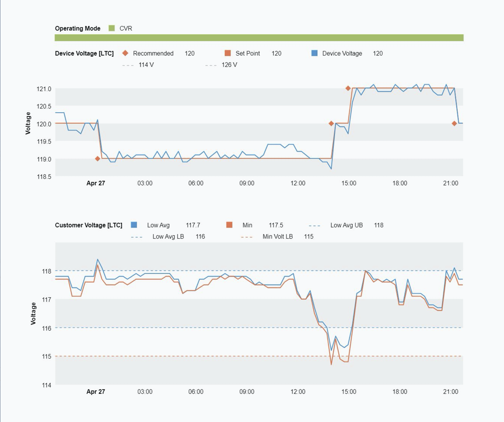504x422 pixels.
Task: Hide the Low Avg UB series via legend
Action: (x=346, y=225)
